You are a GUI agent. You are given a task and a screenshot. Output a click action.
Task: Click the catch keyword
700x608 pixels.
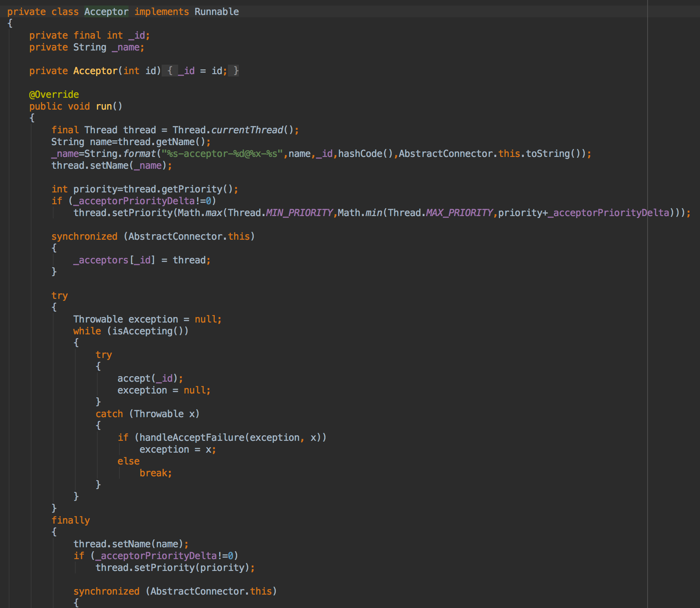(109, 414)
